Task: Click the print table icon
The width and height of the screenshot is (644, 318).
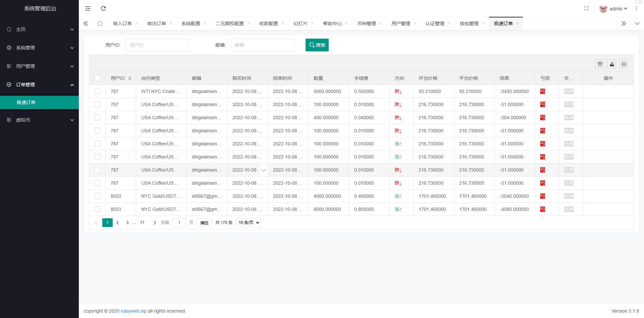Action: [624, 64]
